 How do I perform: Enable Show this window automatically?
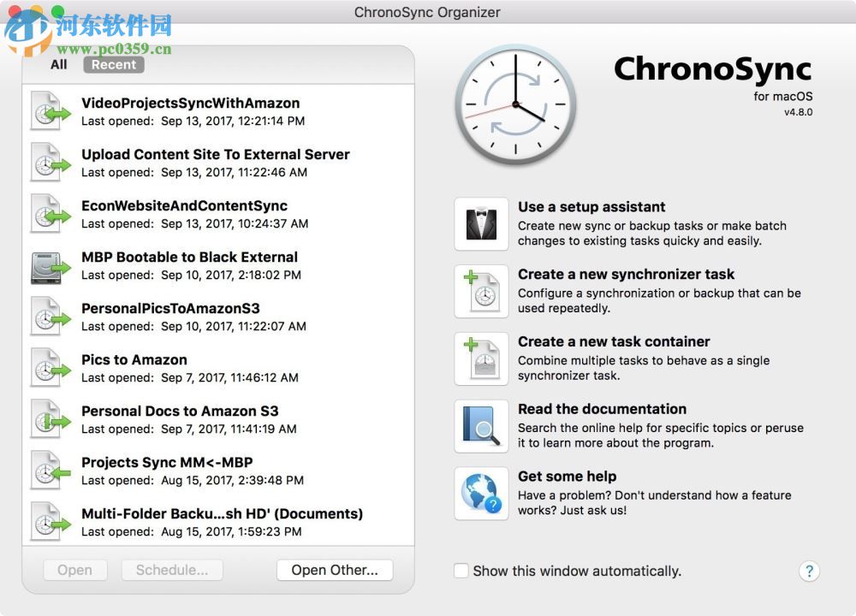[x=461, y=571]
